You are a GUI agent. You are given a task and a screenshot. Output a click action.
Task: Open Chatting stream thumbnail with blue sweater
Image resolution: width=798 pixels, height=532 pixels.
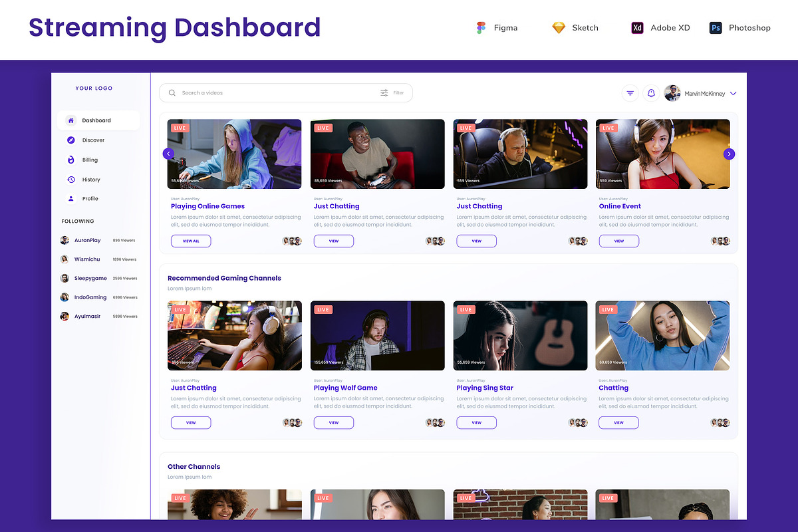(x=663, y=336)
